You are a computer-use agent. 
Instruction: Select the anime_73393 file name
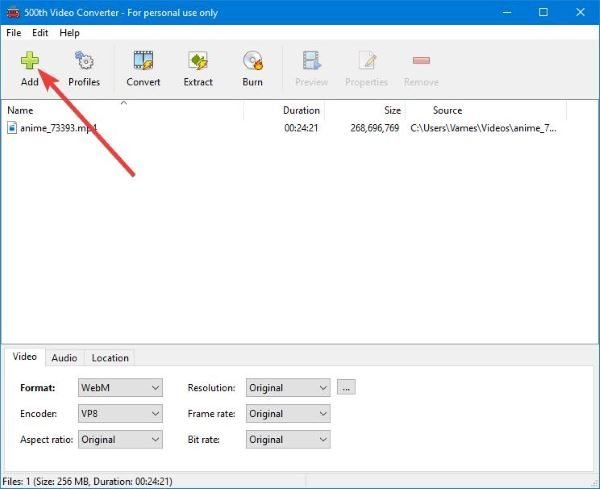coord(59,128)
